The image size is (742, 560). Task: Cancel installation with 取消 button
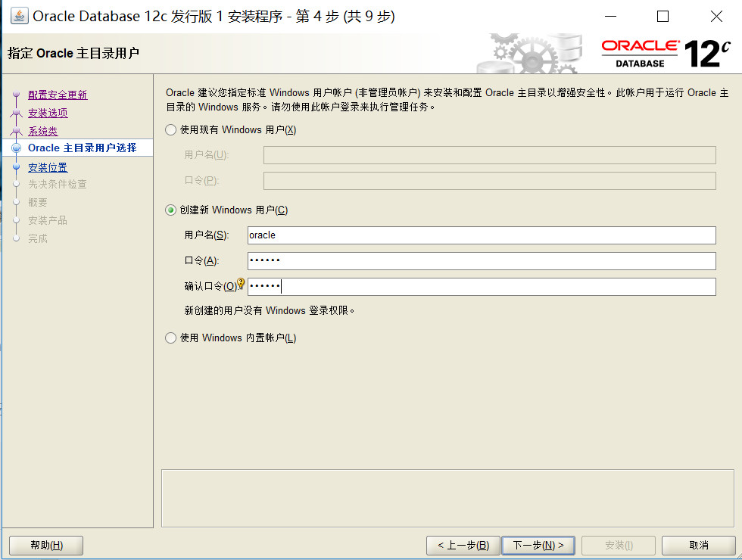tap(699, 546)
